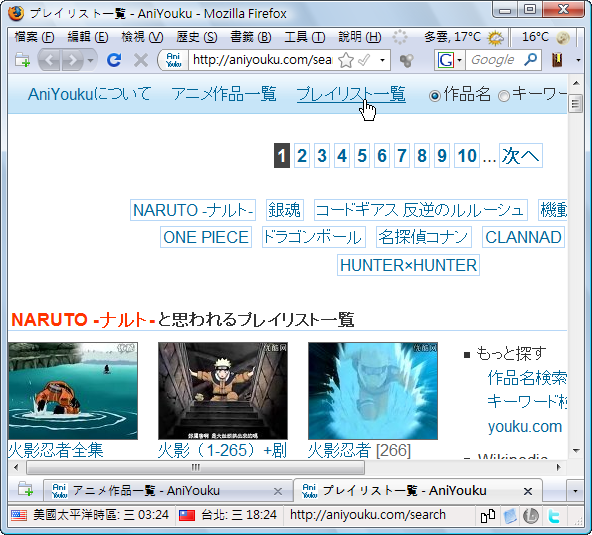The width and height of the screenshot is (592, 535).
Task: Expand the URL bar history dropdown
Action: 382,60
